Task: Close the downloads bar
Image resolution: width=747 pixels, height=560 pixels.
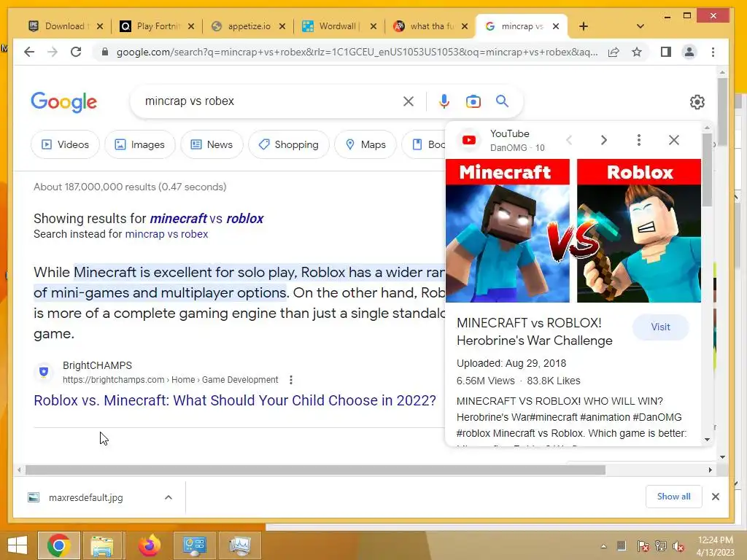Action: (x=715, y=497)
